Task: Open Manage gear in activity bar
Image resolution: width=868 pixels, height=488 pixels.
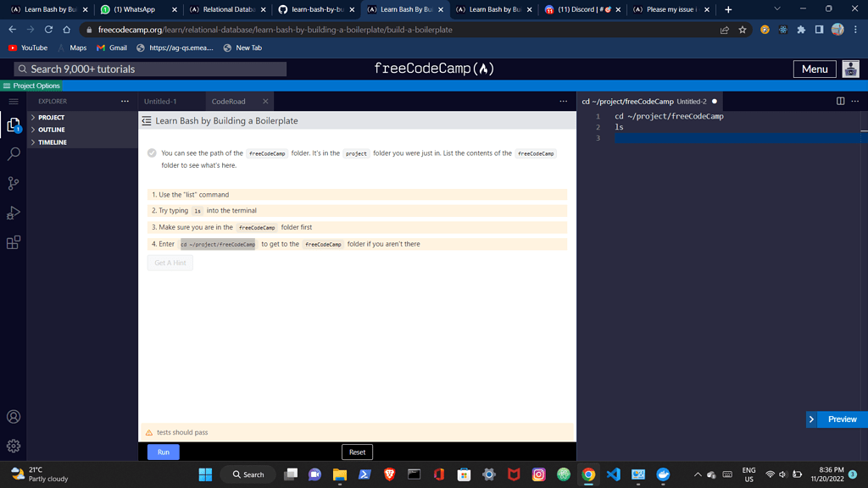Action: 14,446
